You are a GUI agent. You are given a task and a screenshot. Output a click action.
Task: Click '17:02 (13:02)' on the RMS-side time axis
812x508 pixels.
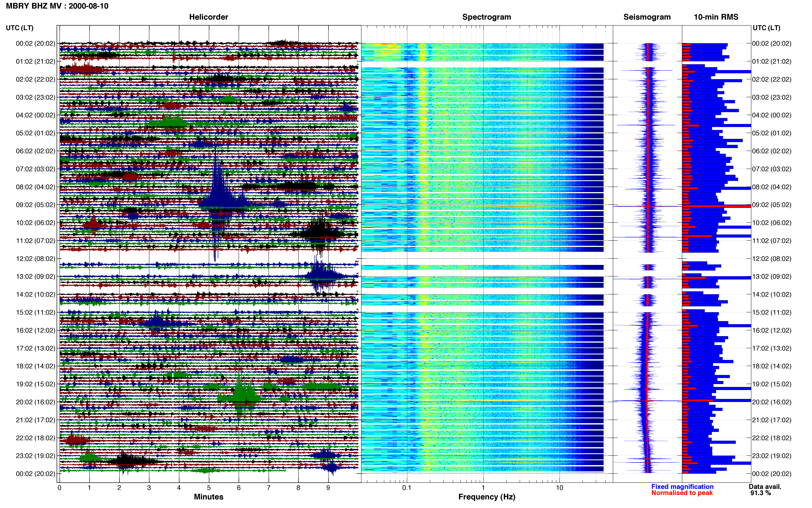[x=772, y=348]
